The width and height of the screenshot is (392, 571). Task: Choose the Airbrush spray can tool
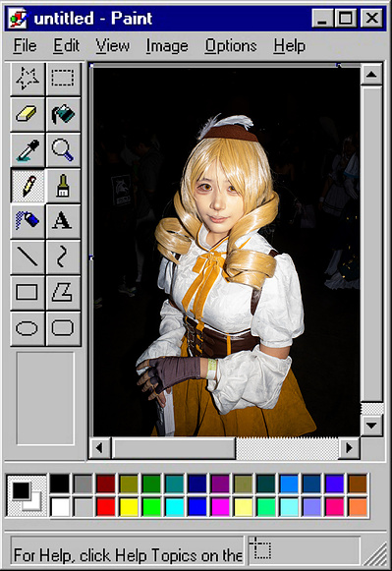28,221
